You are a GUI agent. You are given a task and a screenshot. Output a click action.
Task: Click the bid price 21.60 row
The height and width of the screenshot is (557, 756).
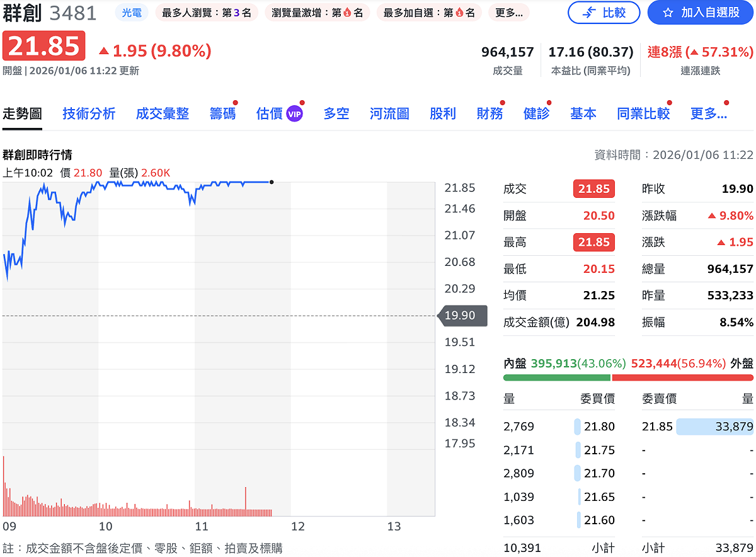tap(559, 520)
